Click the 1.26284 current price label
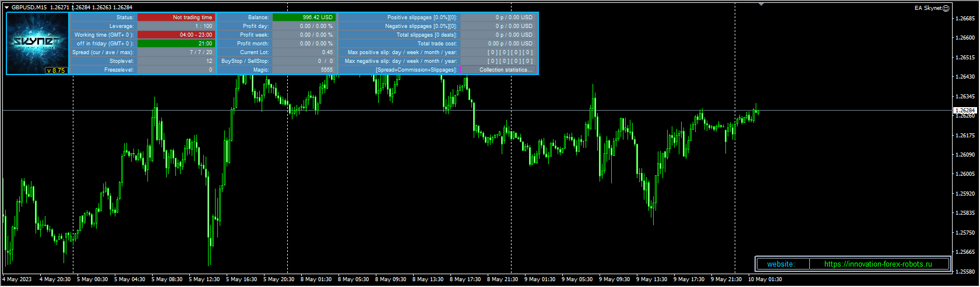This screenshot has height=287, width=980. tap(965, 110)
